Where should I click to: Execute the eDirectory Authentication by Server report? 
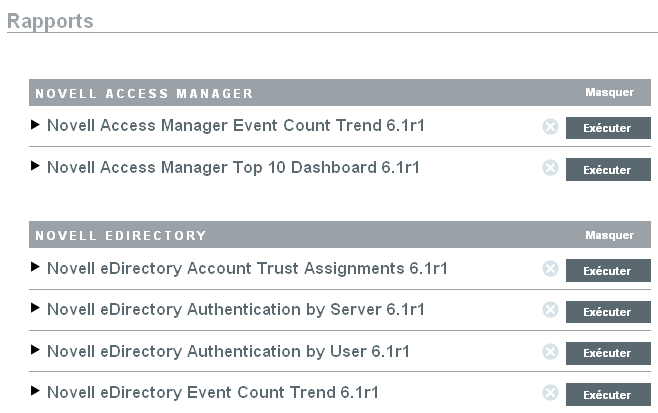(x=608, y=311)
